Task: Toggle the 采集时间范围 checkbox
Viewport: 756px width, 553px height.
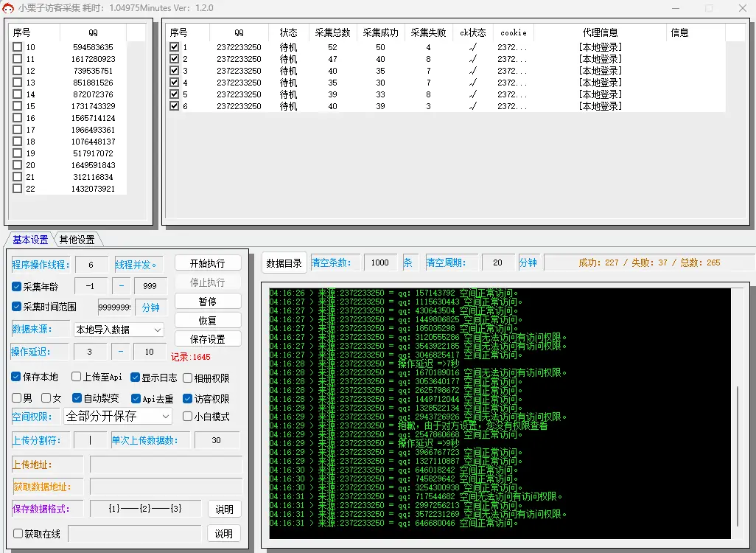Action: (16, 307)
